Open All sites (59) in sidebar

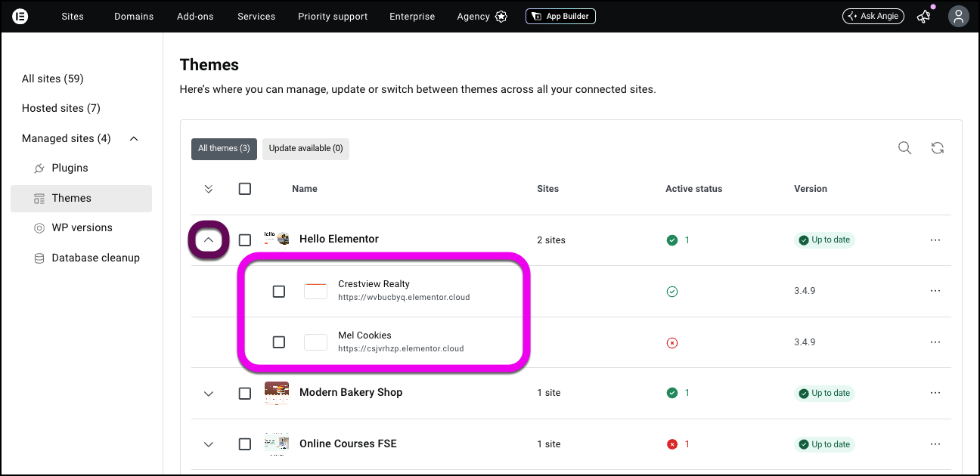(53, 79)
